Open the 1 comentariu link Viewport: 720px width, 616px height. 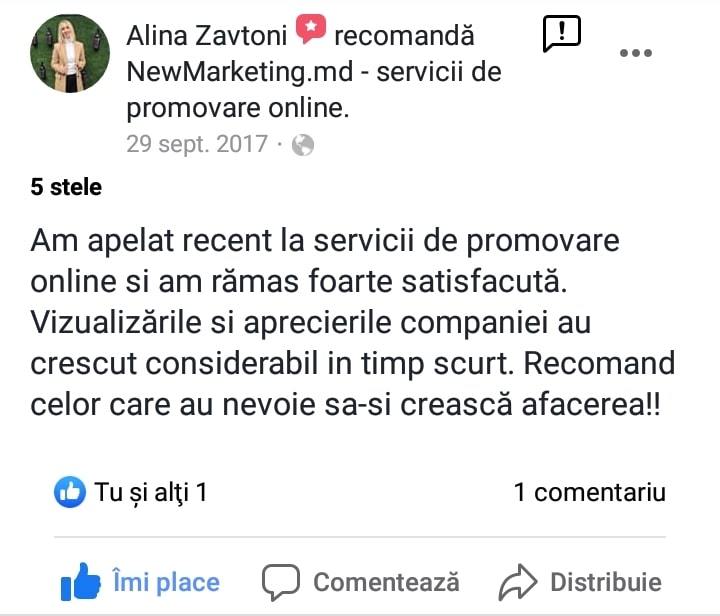(x=590, y=492)
